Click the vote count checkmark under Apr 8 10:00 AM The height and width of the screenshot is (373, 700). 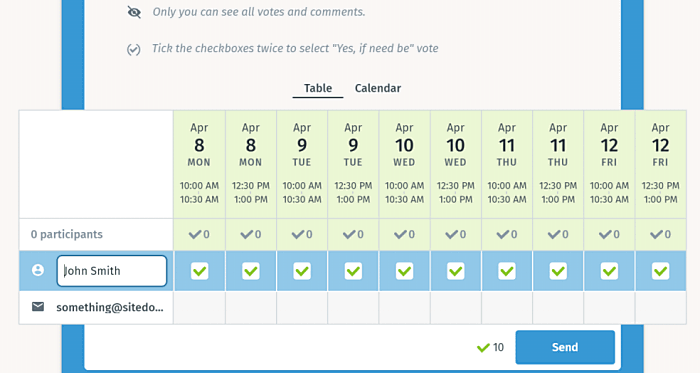click(195, 234)
